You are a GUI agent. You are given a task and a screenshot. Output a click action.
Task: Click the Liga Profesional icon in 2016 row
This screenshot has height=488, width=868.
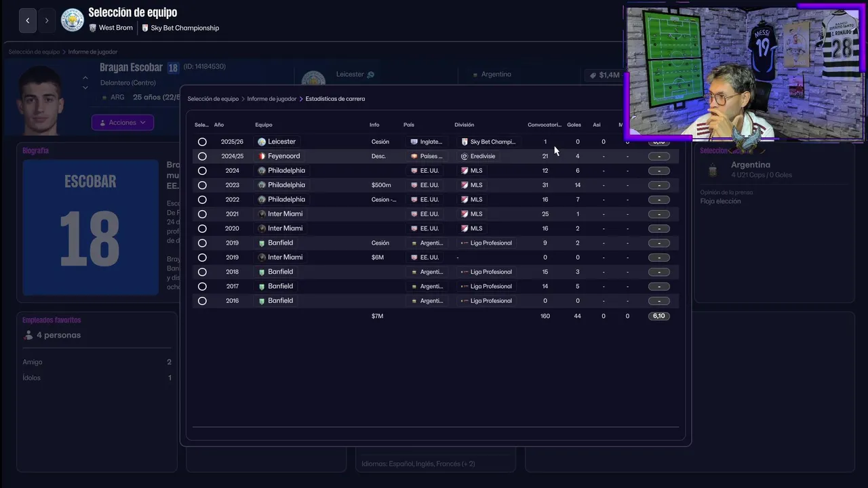465,301
